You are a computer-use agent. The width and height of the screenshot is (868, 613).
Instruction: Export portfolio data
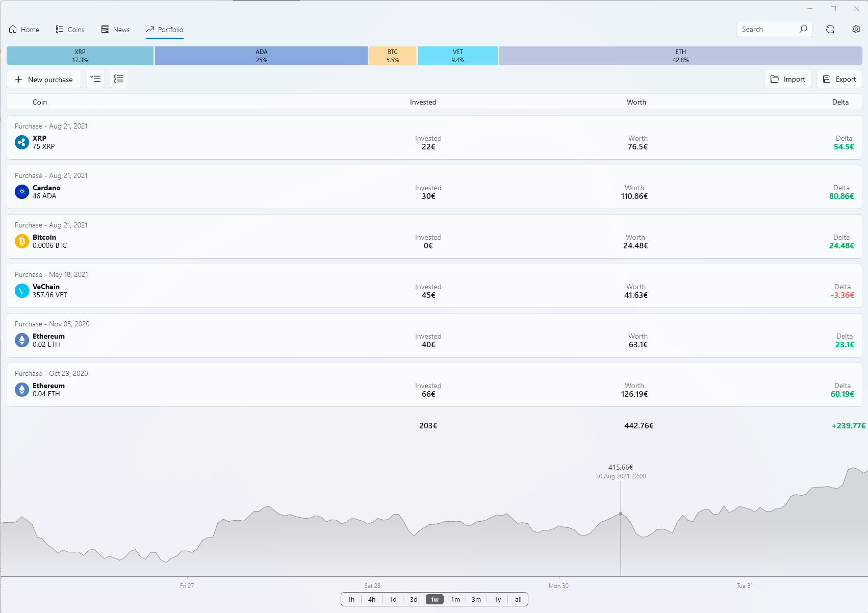[839, 79]
